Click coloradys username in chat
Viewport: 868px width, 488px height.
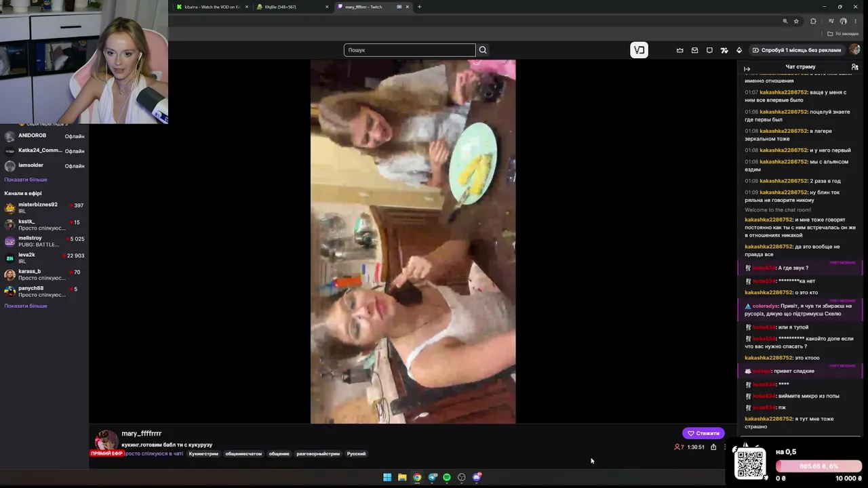[x=764, y=306]
